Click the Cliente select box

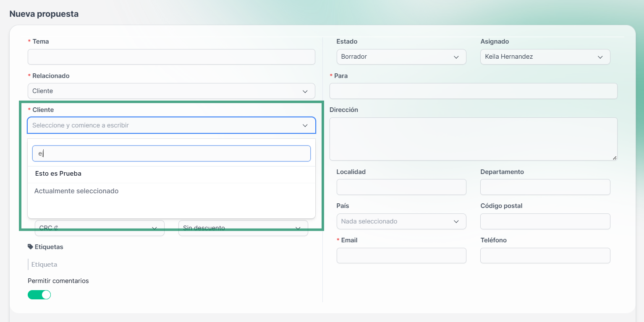[x=171, y=125]
